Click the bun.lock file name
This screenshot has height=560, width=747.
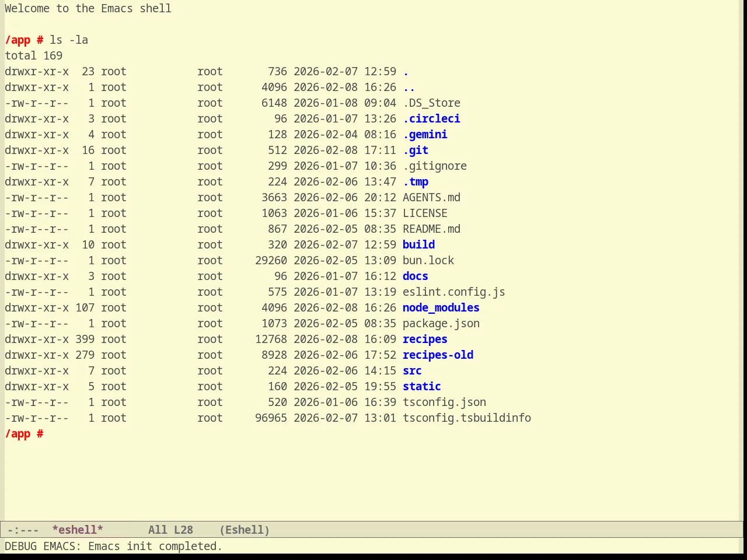pyautogui.click(x=428, y=260)
